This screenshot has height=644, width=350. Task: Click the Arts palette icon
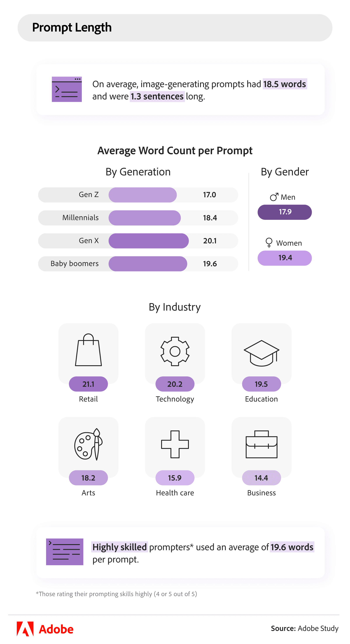tap(88, 444)
